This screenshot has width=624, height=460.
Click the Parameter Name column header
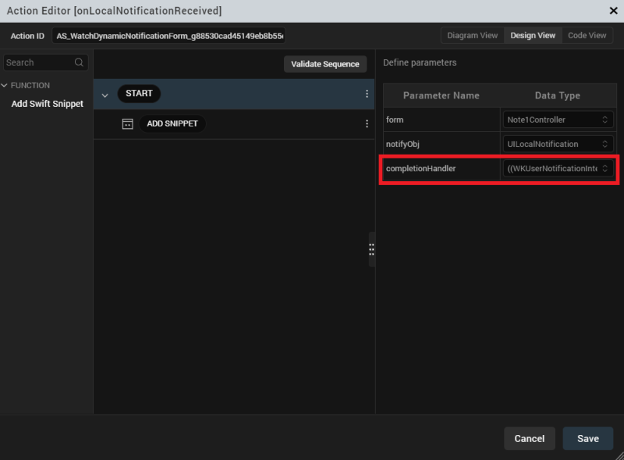point(441,96)
